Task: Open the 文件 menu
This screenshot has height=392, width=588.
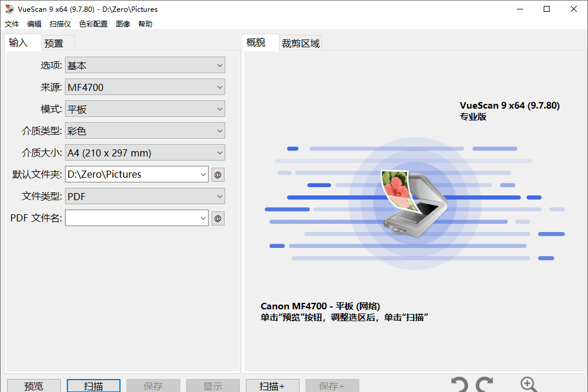Action: 12,24
